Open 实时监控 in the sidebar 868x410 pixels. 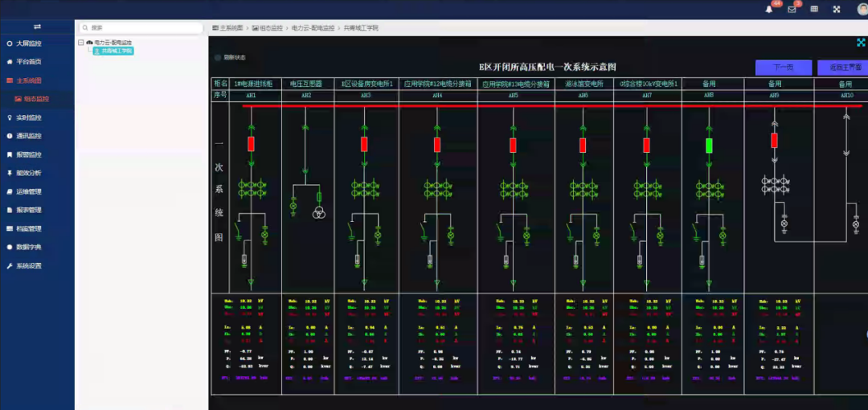37,117
